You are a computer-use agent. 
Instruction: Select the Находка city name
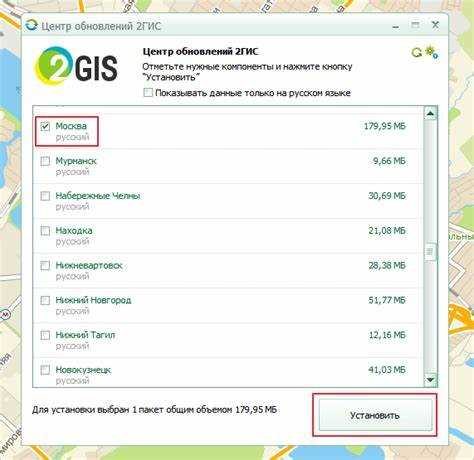[74, 230]
